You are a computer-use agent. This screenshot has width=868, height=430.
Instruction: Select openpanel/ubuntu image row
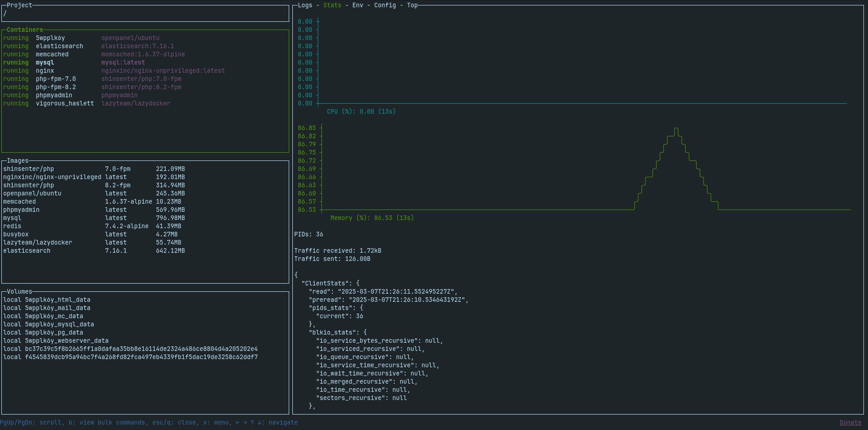145,193
